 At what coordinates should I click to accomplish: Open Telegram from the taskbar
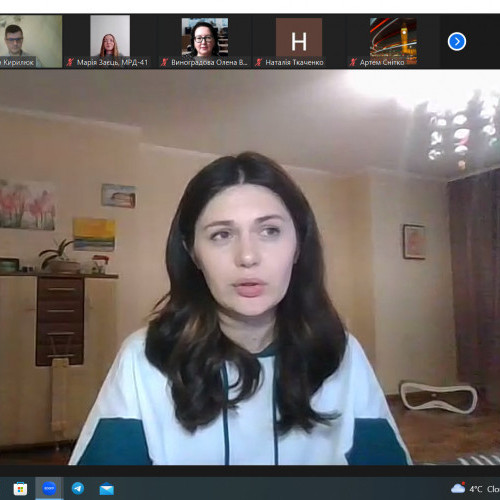(x=78, y=489)
